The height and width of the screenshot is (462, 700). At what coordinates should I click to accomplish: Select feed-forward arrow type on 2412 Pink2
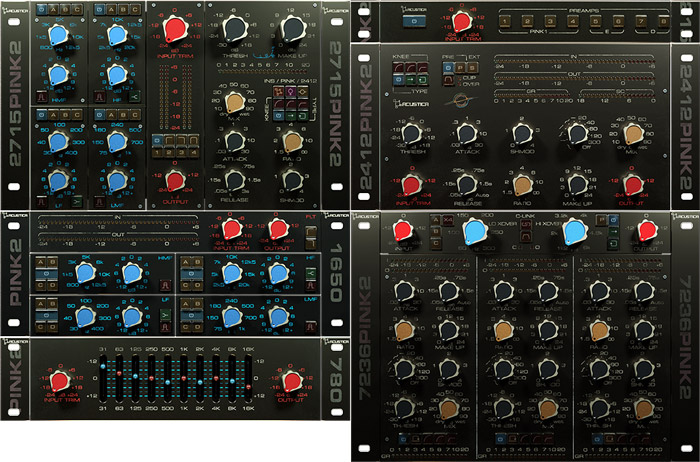pyautogui.click(x=411, y=80)
